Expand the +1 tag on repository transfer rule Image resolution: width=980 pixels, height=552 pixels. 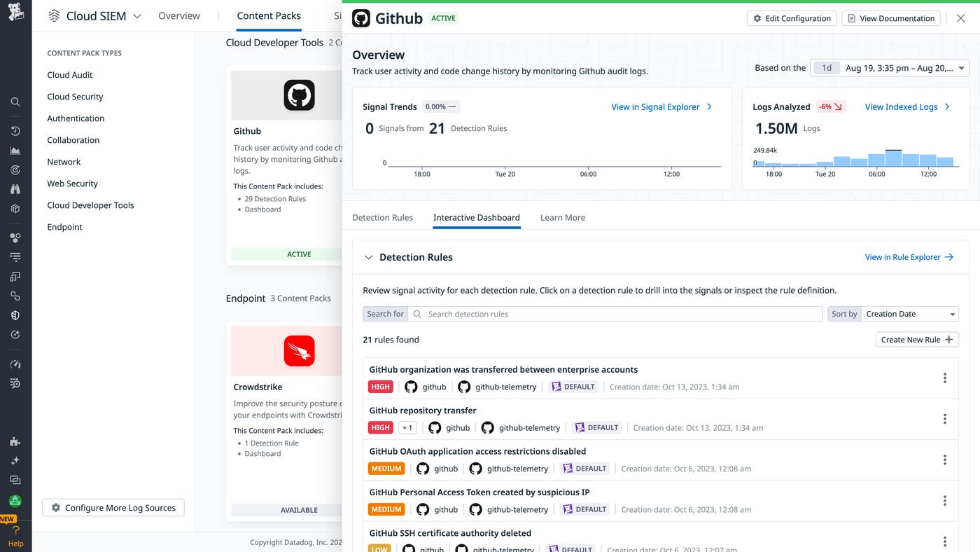click(x=407, y=427)
